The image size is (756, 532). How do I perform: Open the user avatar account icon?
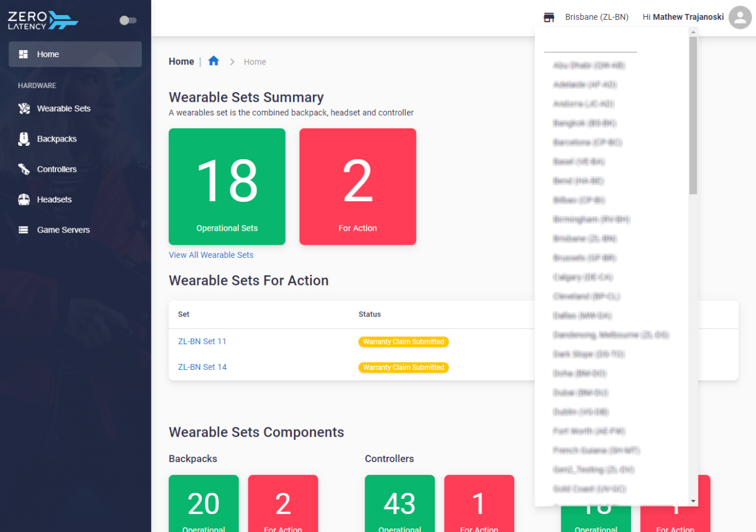pos(740,17)
